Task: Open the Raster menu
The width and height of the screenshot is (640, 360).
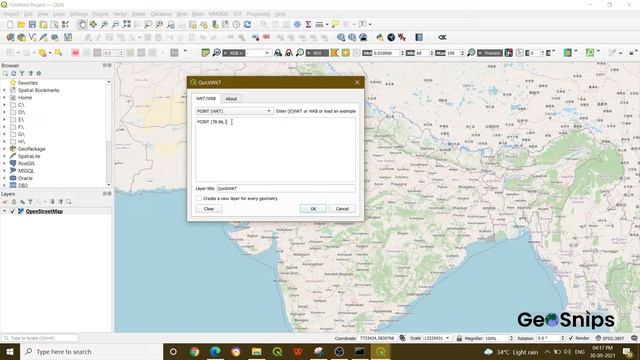Action: 139,14
